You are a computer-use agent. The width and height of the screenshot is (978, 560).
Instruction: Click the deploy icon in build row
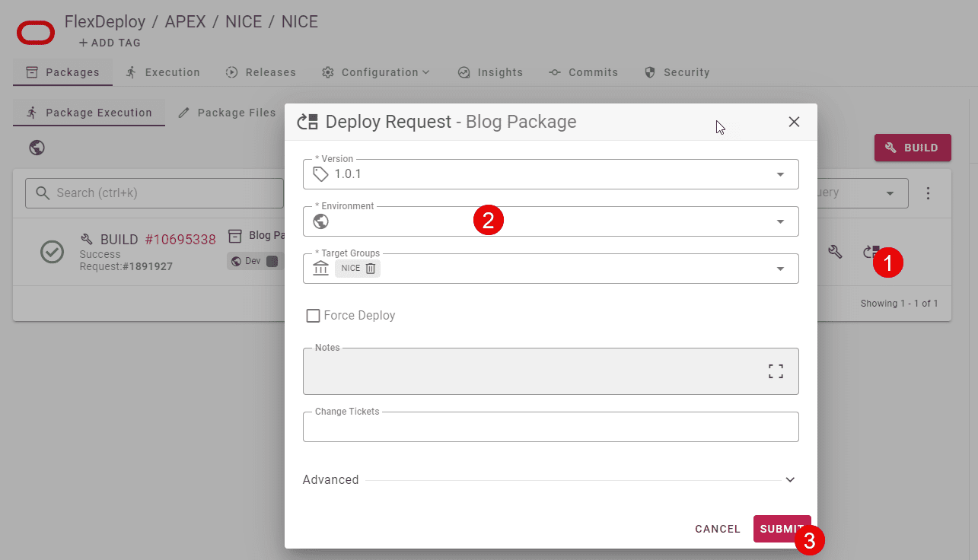(870, 252)
